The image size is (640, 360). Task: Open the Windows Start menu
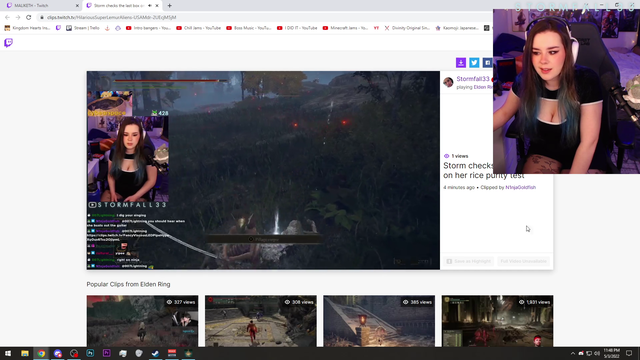point(8,353)
